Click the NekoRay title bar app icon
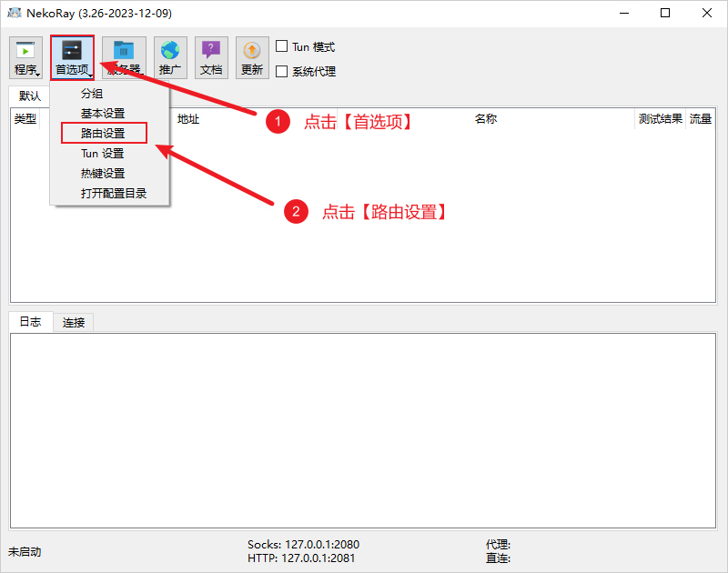 point(13,13)
